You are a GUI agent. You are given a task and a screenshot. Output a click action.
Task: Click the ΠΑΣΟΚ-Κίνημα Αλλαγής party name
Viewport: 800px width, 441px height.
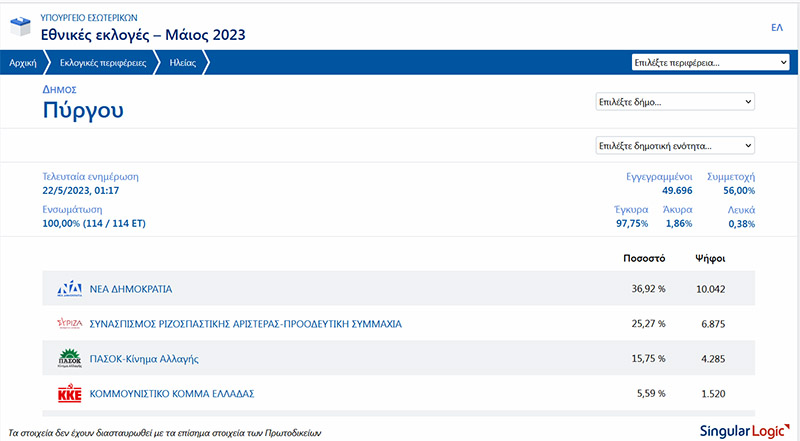click(x=152, y=359)
